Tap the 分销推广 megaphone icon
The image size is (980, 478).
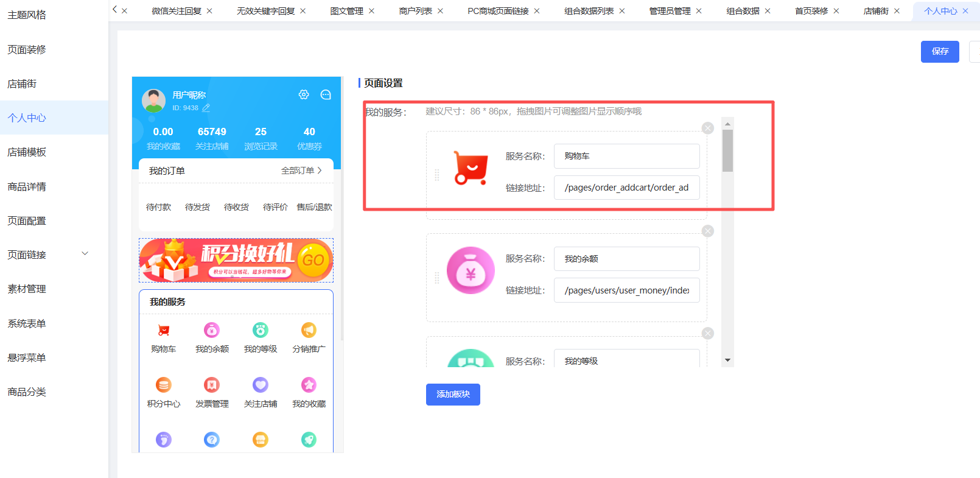309,331
